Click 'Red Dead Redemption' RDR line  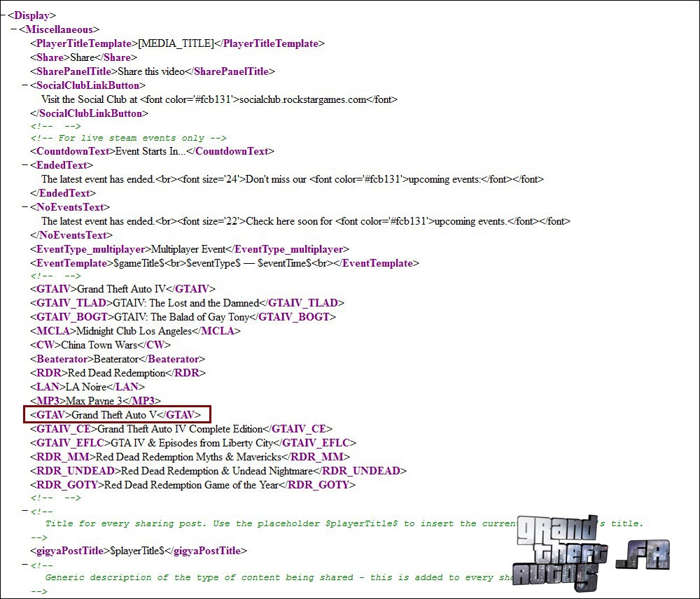point(118,373)
